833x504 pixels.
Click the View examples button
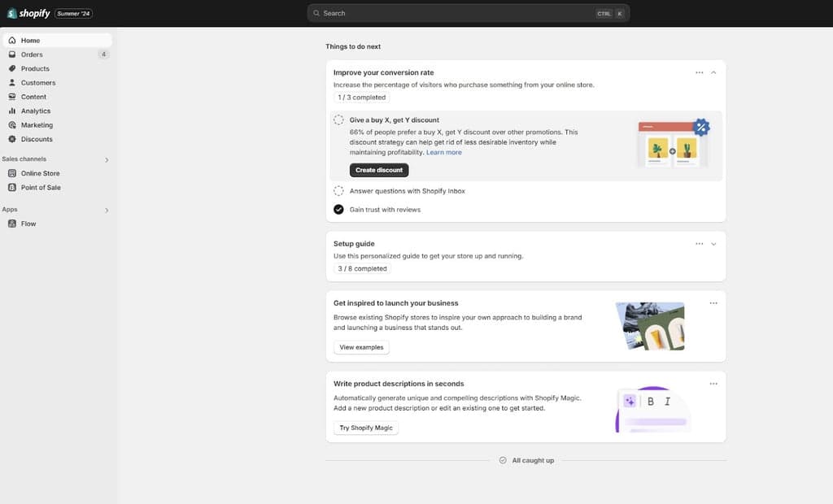click(x=361, y=347)
